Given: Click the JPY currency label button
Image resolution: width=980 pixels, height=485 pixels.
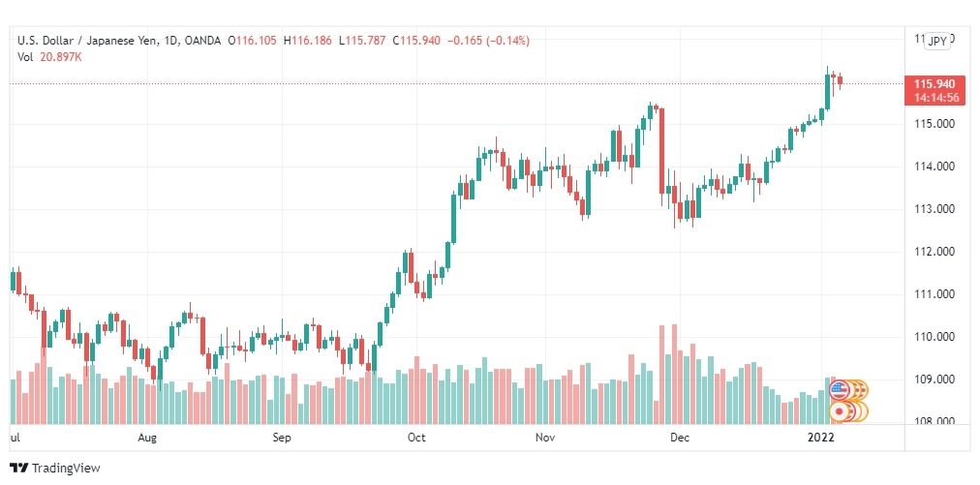Looking at the screenshot, I should 936,42.
